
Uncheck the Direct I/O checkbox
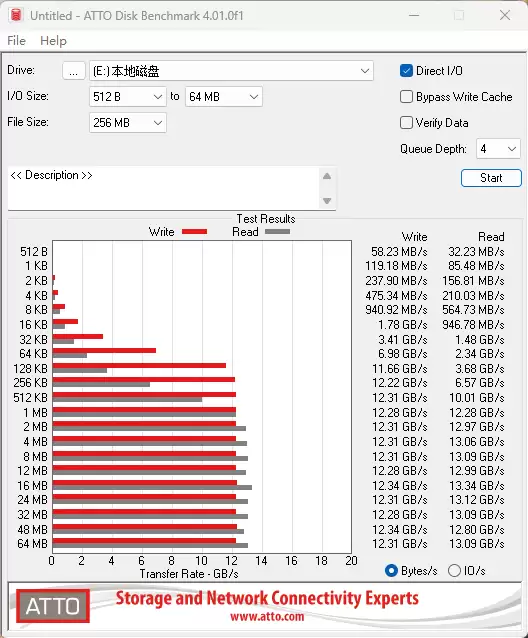(x=406, y=71)
